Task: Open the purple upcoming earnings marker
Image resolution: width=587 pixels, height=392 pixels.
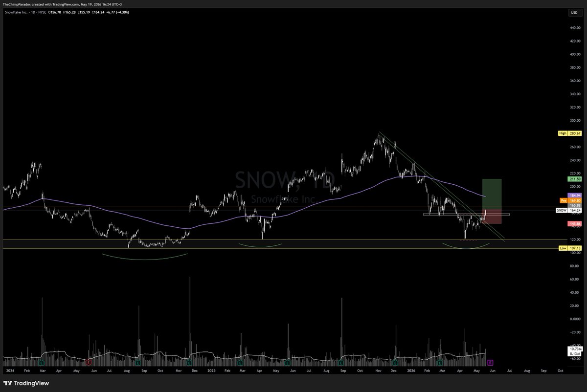Action: click(490, 363)
